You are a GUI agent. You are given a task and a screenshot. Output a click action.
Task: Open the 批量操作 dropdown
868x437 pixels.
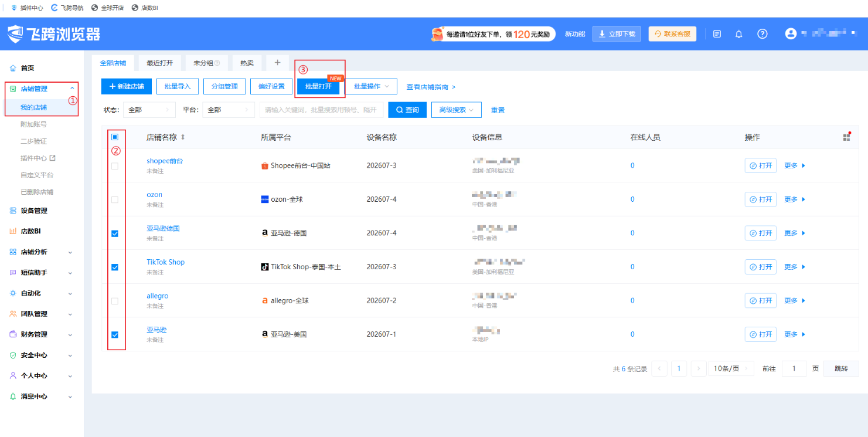pyautogui.click(x=372, y=86)
